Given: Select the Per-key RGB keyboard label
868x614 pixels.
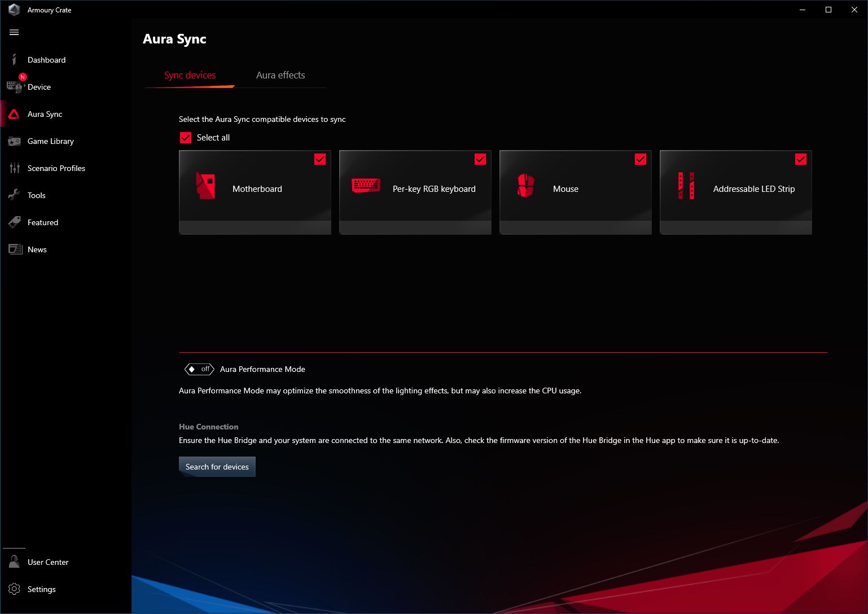Looking at the screenshot, I should [434, 189].
